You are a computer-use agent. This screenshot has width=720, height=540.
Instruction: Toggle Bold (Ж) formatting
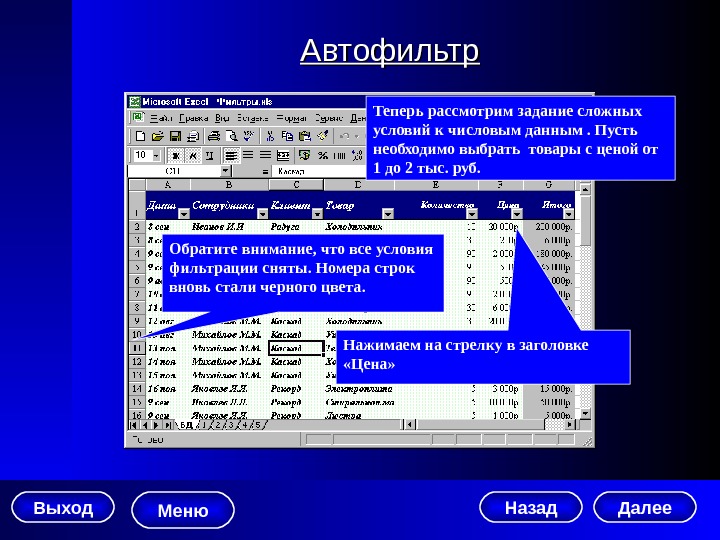175,156
